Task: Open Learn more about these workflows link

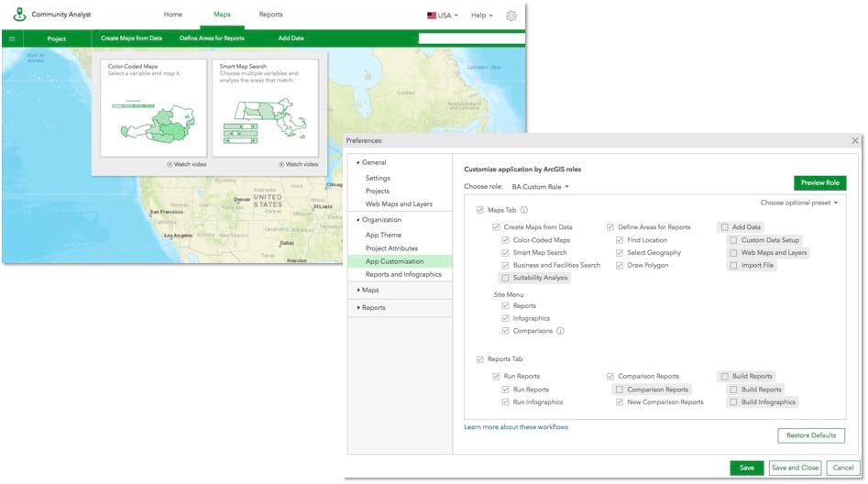Action: tap(516, 427)
